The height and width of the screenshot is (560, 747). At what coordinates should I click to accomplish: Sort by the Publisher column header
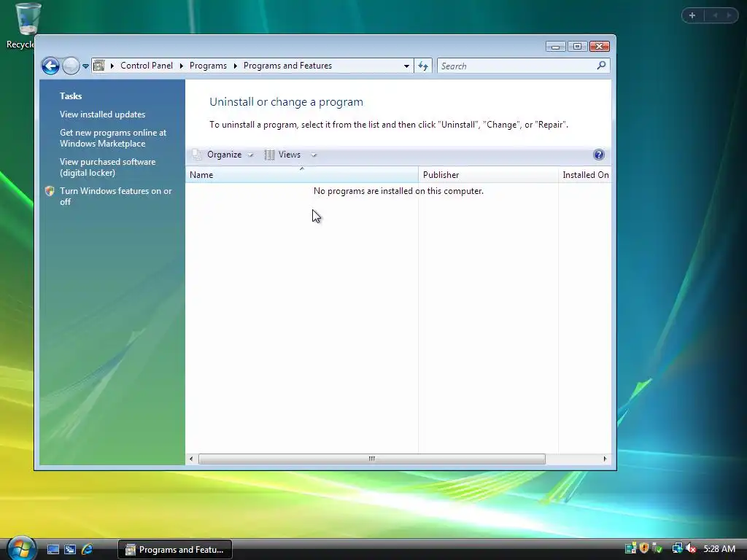tap(488, 175)
